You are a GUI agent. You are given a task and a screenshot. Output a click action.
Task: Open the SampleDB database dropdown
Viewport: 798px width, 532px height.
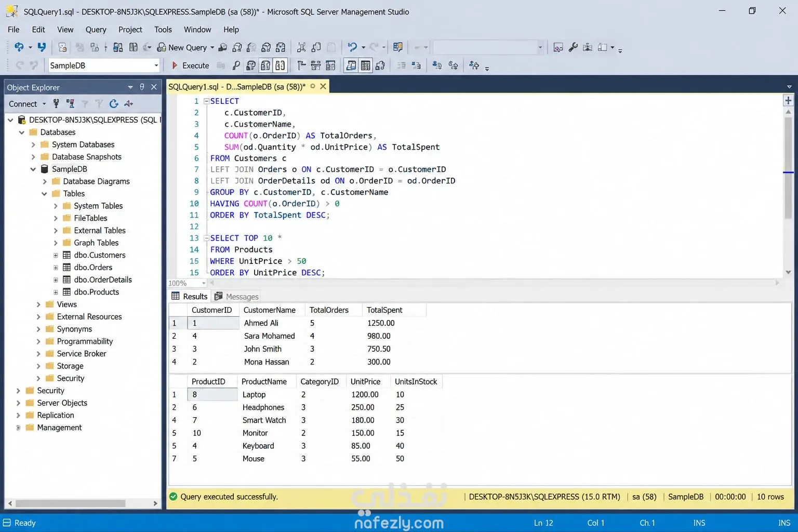point(156,65)
